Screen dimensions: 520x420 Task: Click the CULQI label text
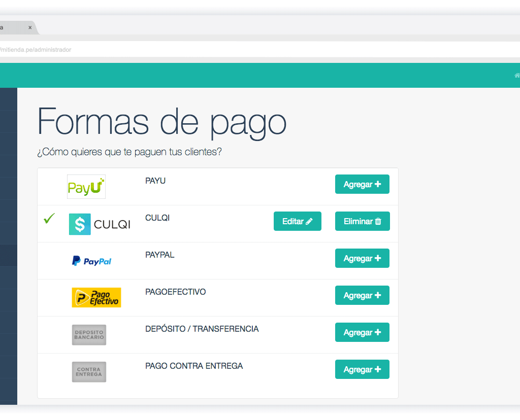pyautogui.click(x=157, y=218)
